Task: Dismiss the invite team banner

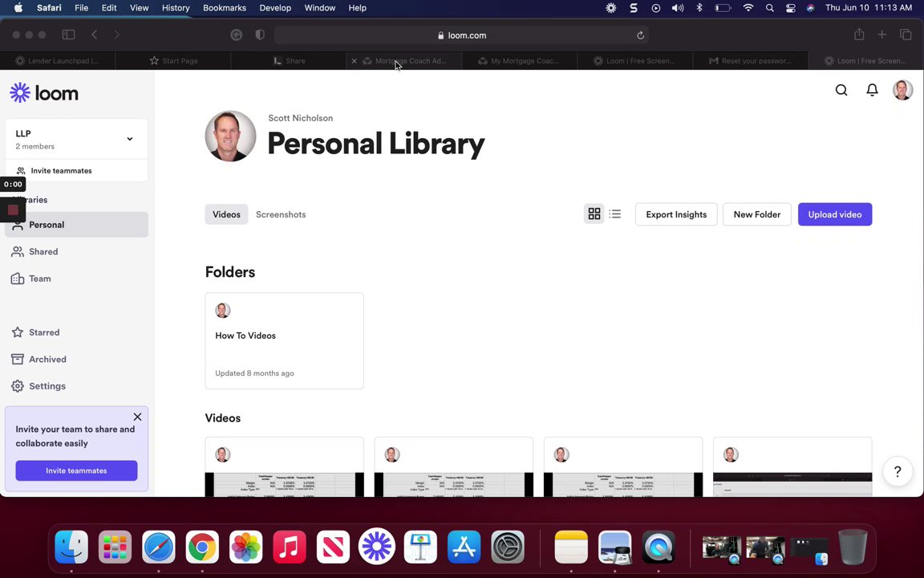Action: coord(137,417)
